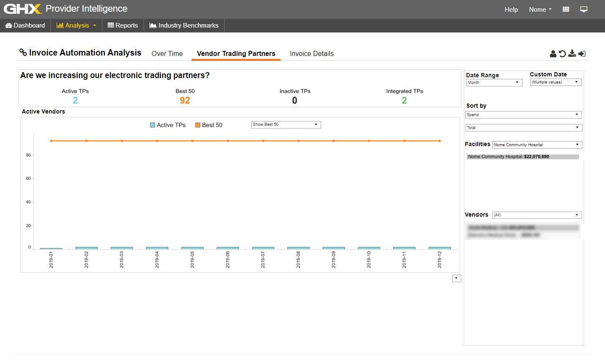The height and width of the screenshot is (364, 605).
Task: Toggle the Active TPs legend entry
Action: coord(168,125)
